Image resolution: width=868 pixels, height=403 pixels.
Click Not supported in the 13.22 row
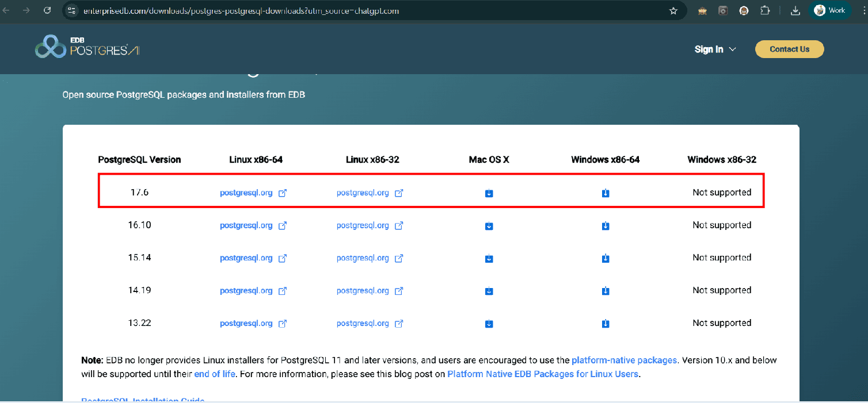pyautogui.click(x=722, y=323)
